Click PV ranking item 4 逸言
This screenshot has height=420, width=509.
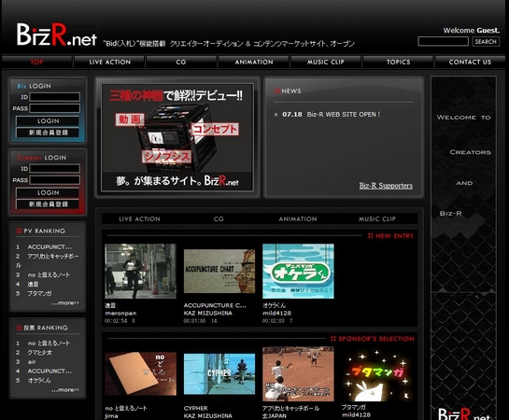tap(33, 284)
